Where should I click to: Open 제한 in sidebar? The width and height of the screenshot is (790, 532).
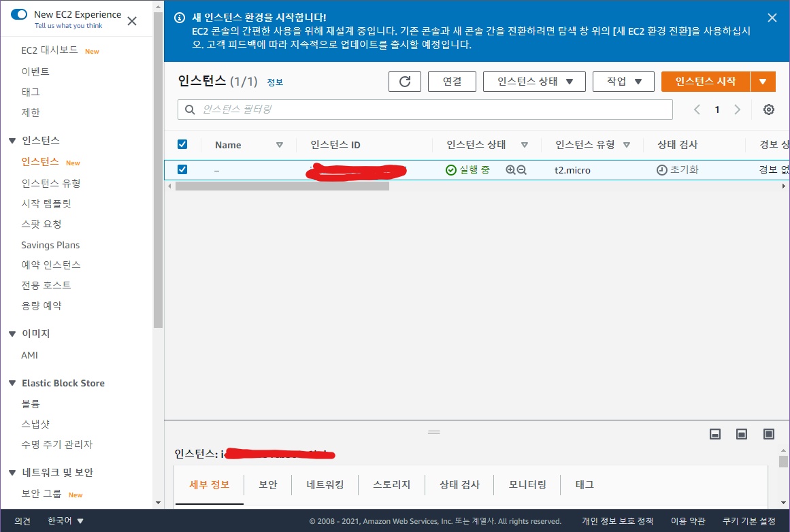[31, 112]
